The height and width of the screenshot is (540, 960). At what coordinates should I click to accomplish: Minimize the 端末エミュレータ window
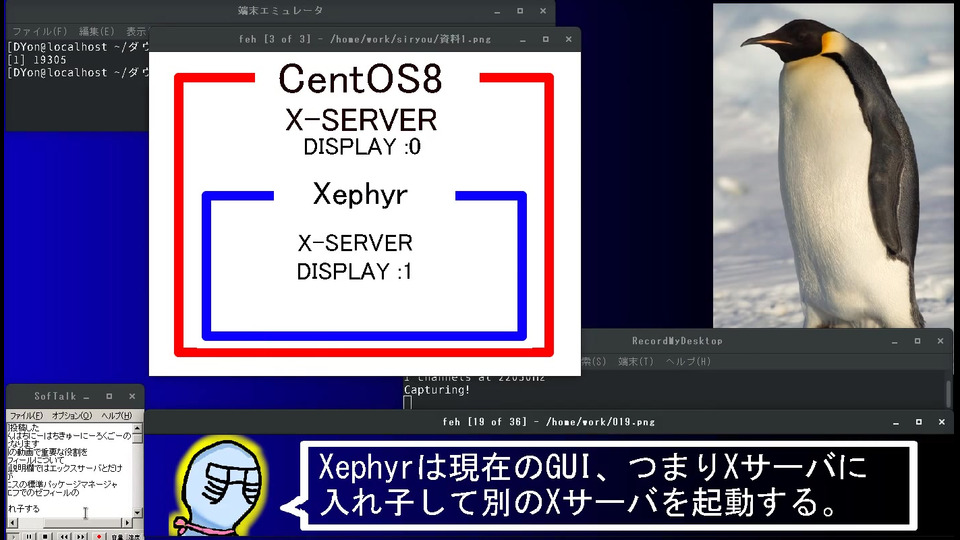[497, 11]
